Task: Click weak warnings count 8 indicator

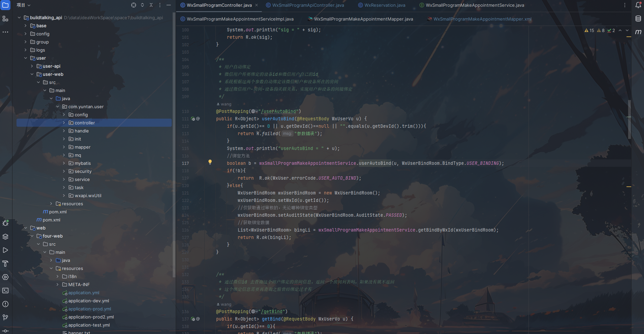Action: (601, 30)
